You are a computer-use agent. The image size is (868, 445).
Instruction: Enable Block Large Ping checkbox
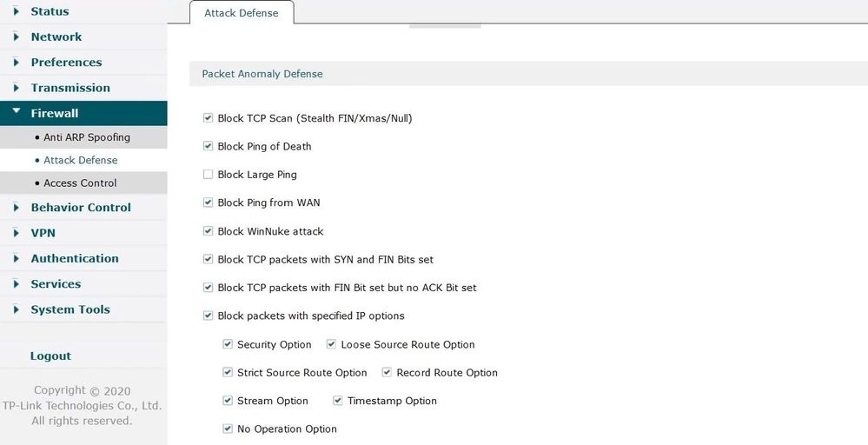point(208,175)
